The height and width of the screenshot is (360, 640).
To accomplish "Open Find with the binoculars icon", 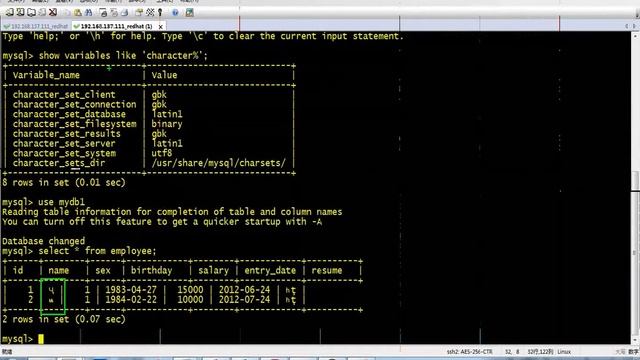I will click(x=89, y=13).
